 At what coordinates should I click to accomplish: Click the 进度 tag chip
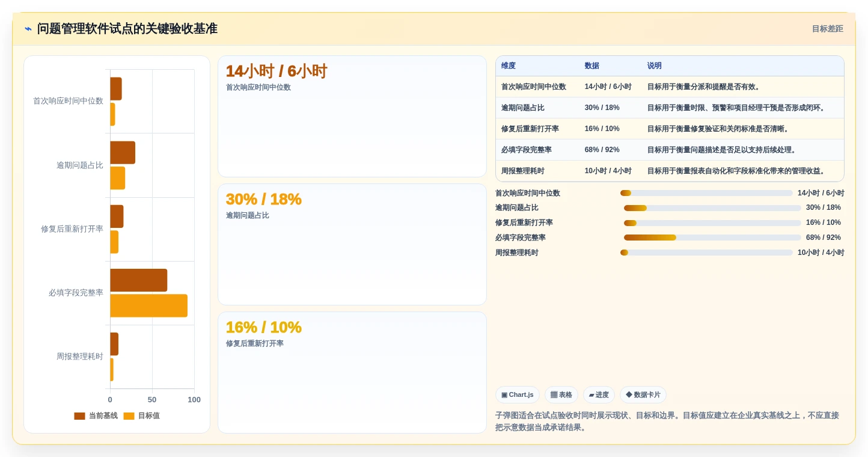click(x=599, y=394)
